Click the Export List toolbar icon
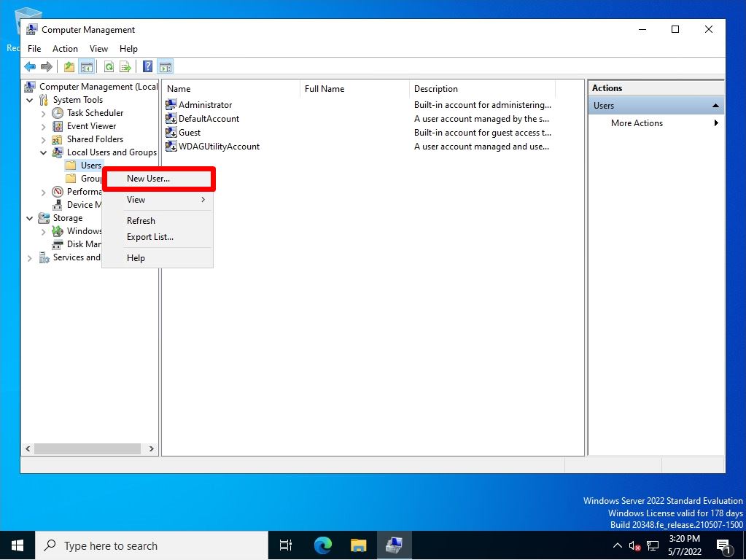The height and width of the screenshot is (560, 746). (x=125, y=66)
